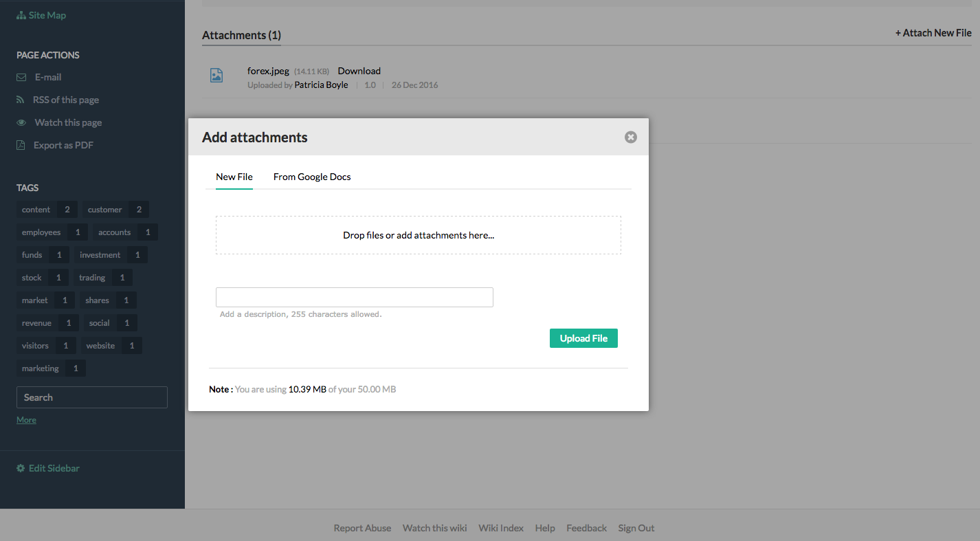The image size is (980, 541).
Task: Click the Feedback footer link
Action: click(x=586, y=528)
